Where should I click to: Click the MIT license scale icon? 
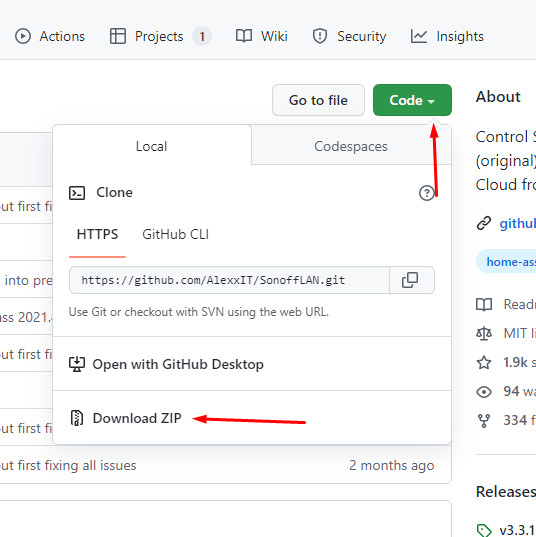click(x=484, y=333)
